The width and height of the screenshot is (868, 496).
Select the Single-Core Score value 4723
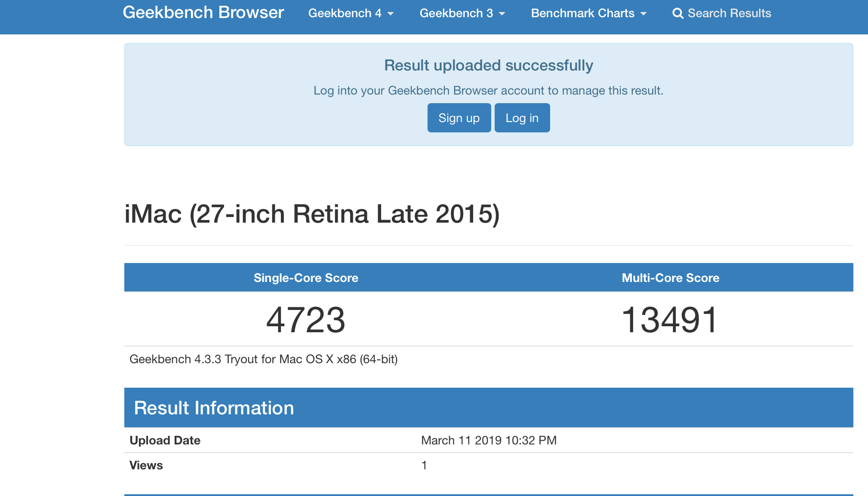tap(306, 320)
